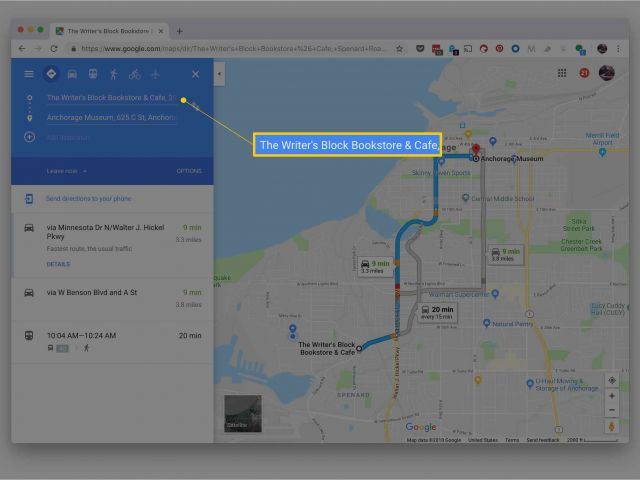
Task: Click the starting point field Writer's Block Bookstore
Action: click(x=111, y=98)
